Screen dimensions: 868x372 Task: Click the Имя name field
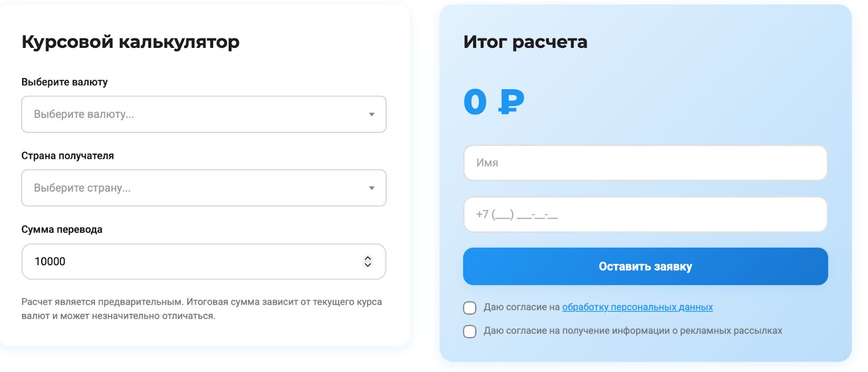tap(644, 163)
